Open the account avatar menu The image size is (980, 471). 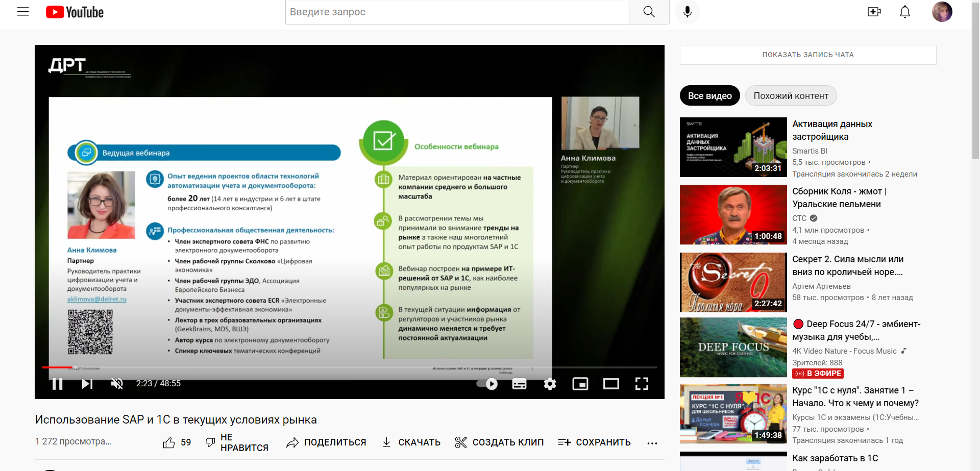[942, 12]
